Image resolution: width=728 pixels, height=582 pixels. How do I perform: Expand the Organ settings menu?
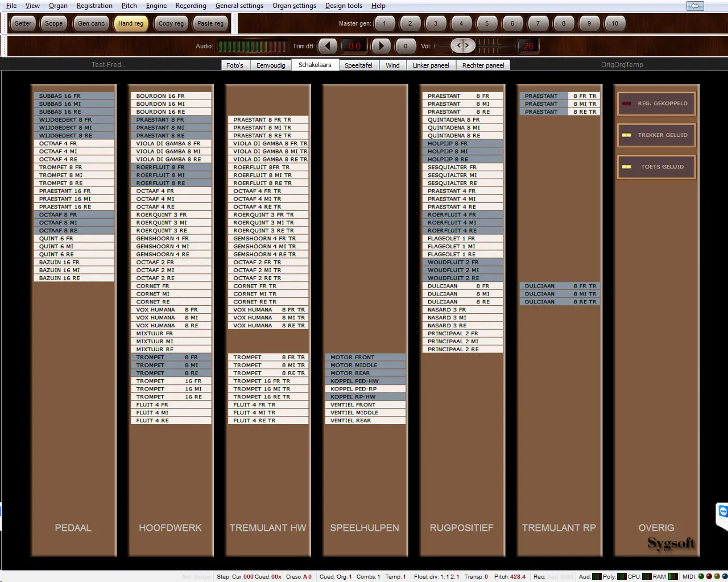click(x=294, y=6)
